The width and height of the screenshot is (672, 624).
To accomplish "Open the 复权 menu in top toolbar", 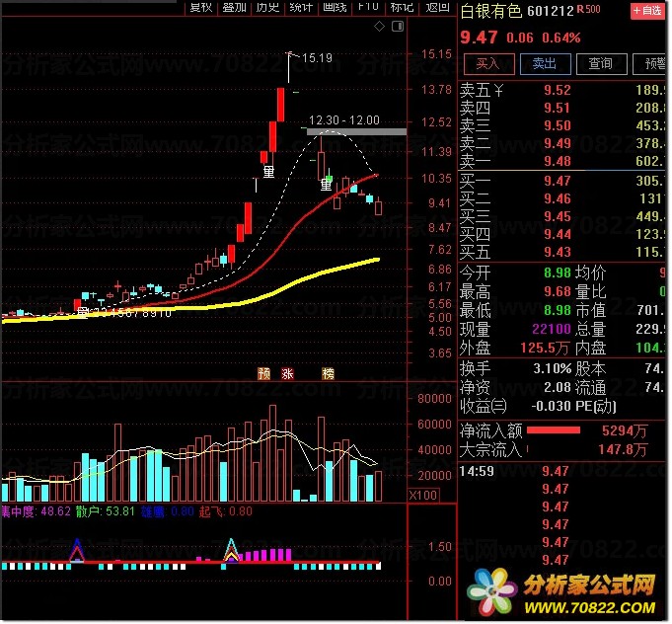I will (201, 7).
